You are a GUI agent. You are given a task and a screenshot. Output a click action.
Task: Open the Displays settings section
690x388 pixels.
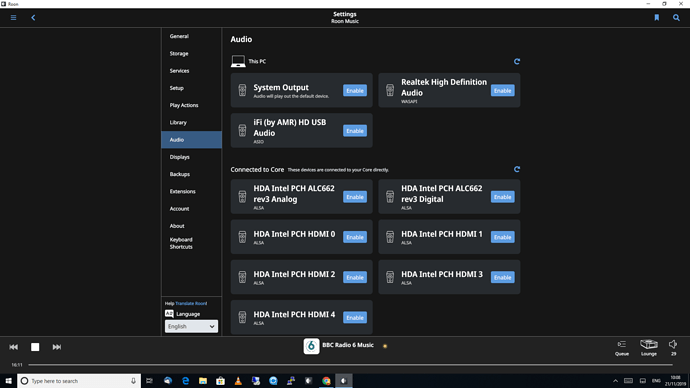tap(191, 157)
